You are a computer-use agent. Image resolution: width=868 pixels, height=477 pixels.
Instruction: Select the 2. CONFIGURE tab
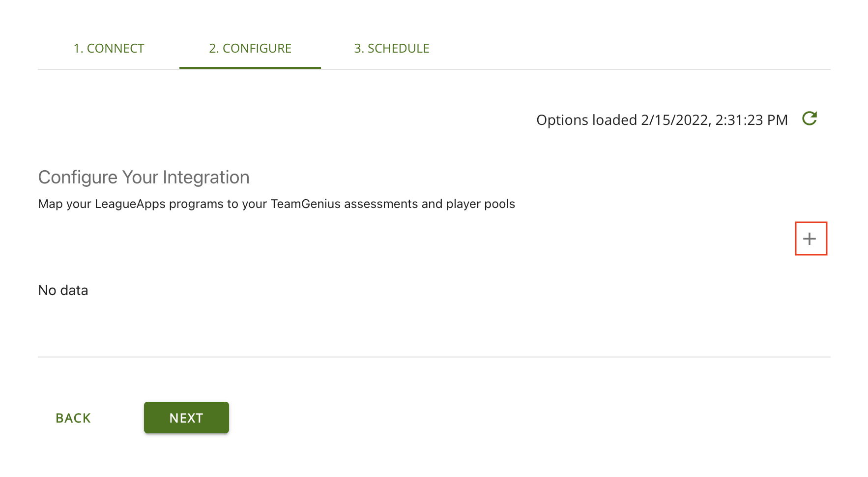[250, 48]
